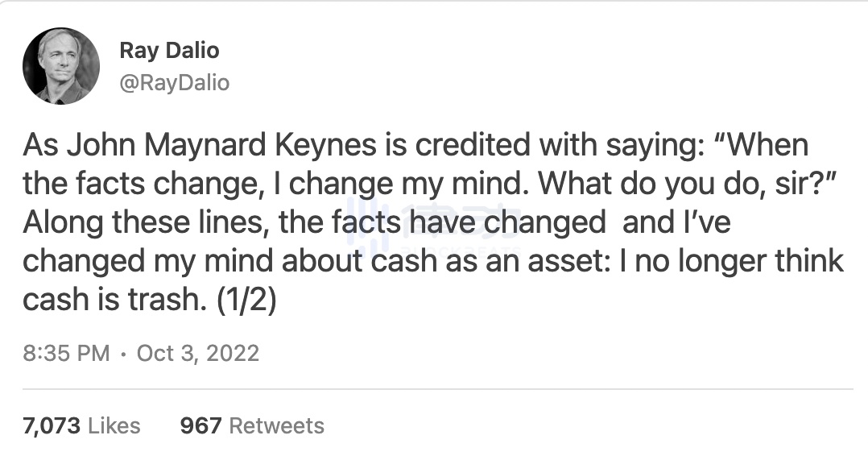Click the word Retweets

276,425
